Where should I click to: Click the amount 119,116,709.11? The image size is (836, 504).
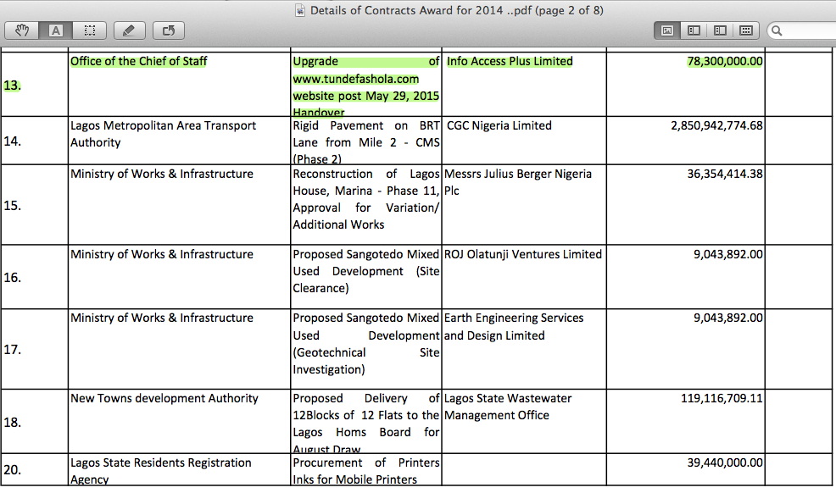point(722,398)
